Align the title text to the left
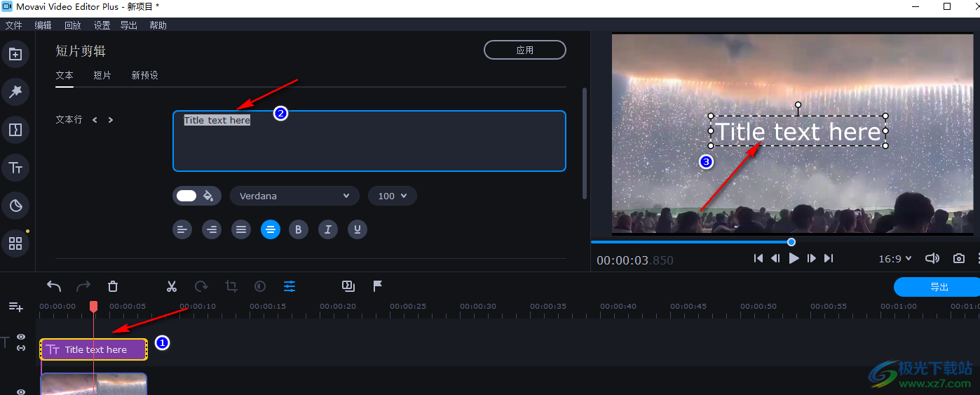Viewport: 980px width, 395px height. point(182,229)
